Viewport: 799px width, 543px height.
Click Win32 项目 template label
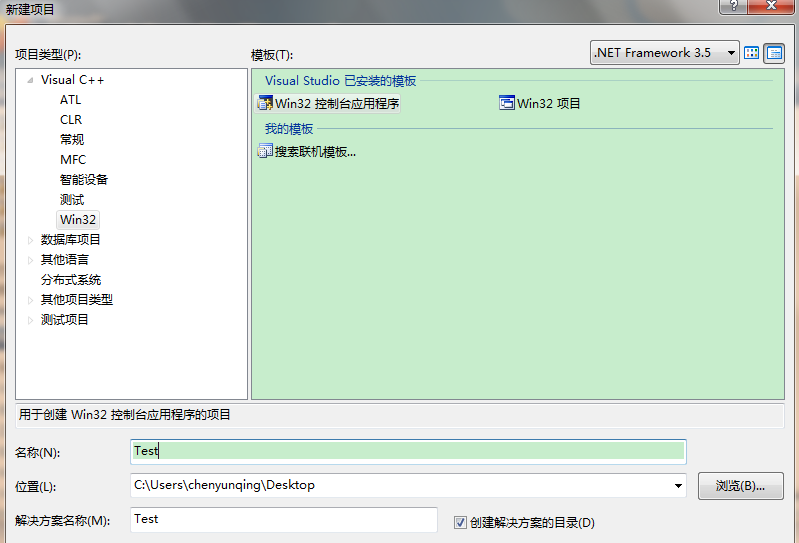(548, 103)
